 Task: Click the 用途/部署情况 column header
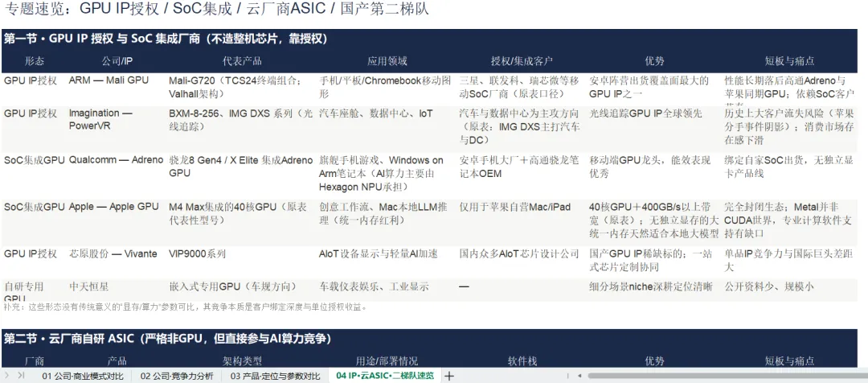[x=387, y=360]
